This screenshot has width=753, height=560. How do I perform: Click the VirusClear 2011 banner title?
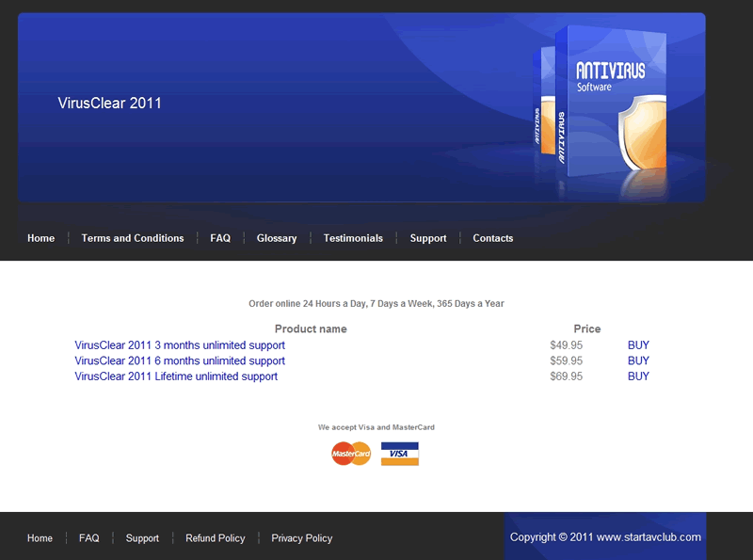point(110,103)
